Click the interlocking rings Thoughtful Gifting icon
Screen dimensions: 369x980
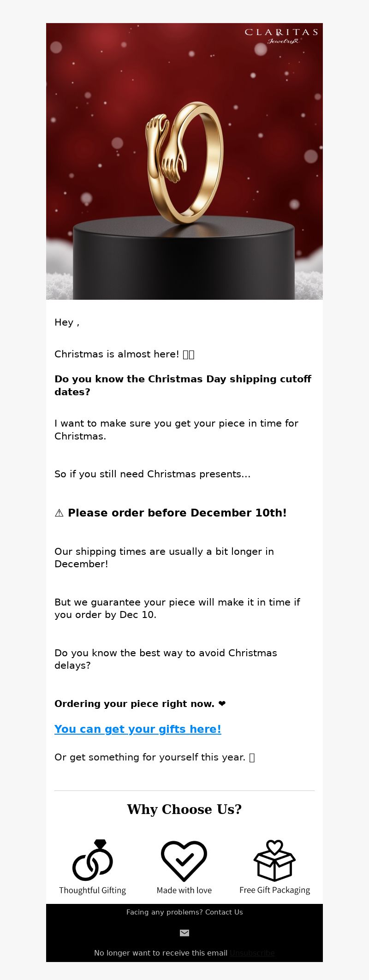coord(93,860)
